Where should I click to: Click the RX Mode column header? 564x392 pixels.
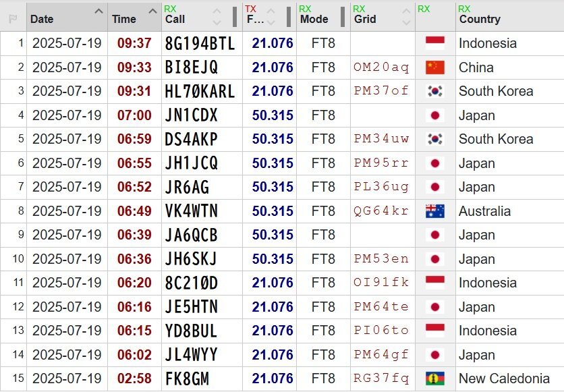[323, 17]
